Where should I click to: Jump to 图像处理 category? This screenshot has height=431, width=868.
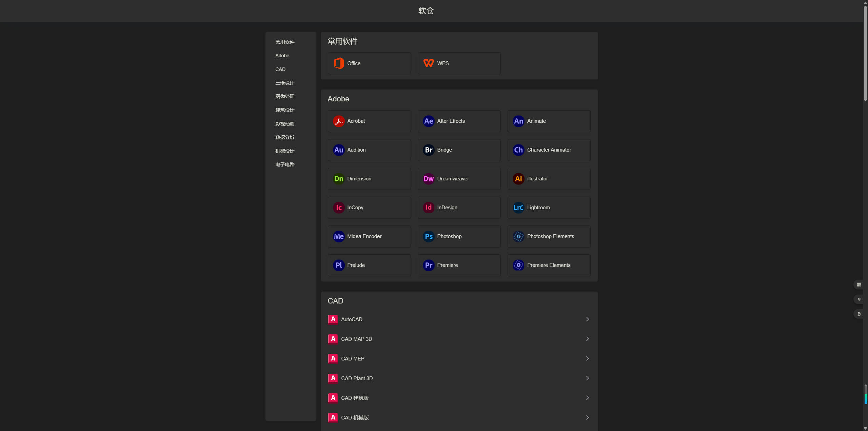[x=285, y=96]
